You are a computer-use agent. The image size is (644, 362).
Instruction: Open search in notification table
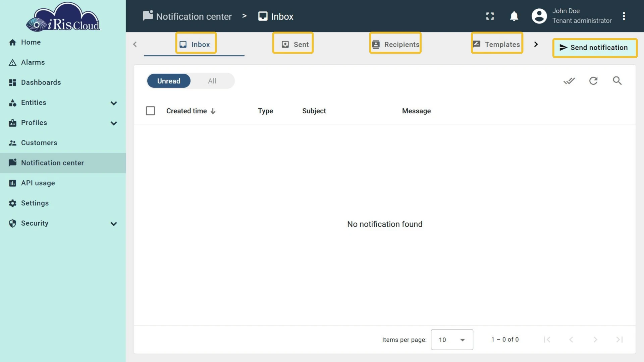tap(617, 81)
